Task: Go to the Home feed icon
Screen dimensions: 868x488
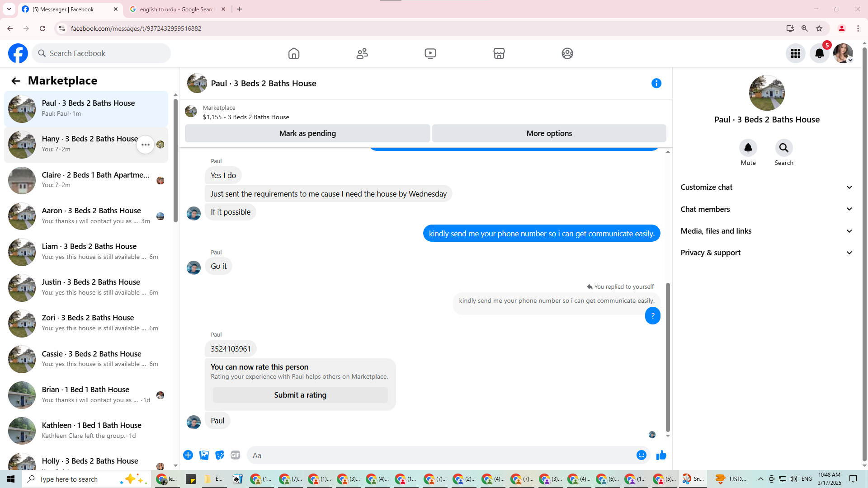Action: 294,53
